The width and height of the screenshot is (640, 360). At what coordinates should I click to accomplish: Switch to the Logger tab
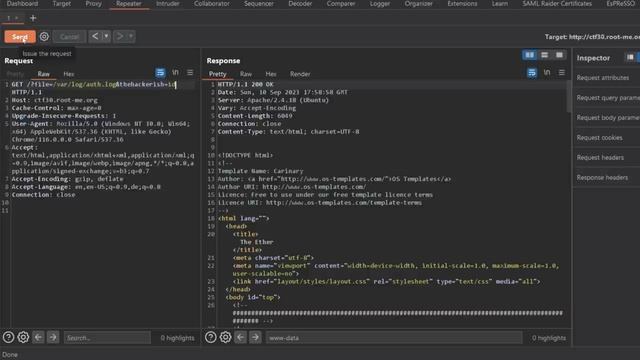380,4
